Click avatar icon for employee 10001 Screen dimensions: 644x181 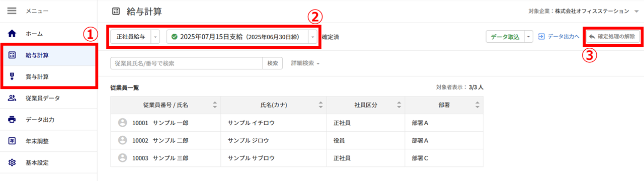122,123
